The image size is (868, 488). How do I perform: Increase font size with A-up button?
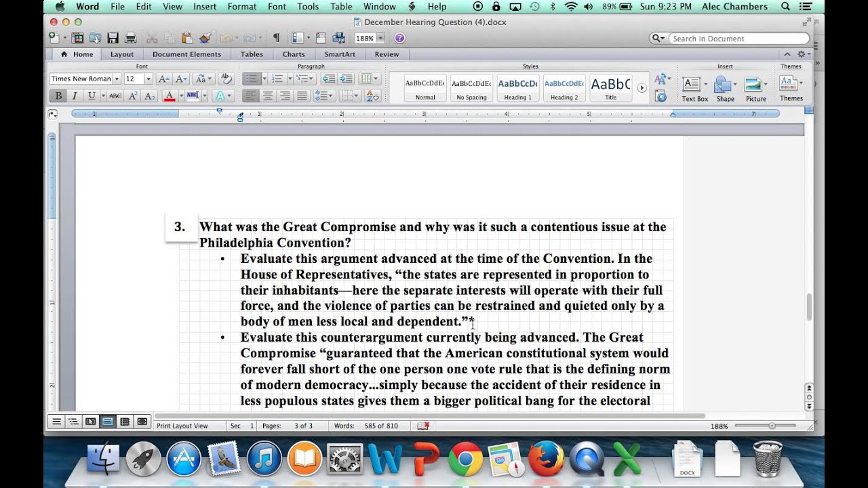163,79
